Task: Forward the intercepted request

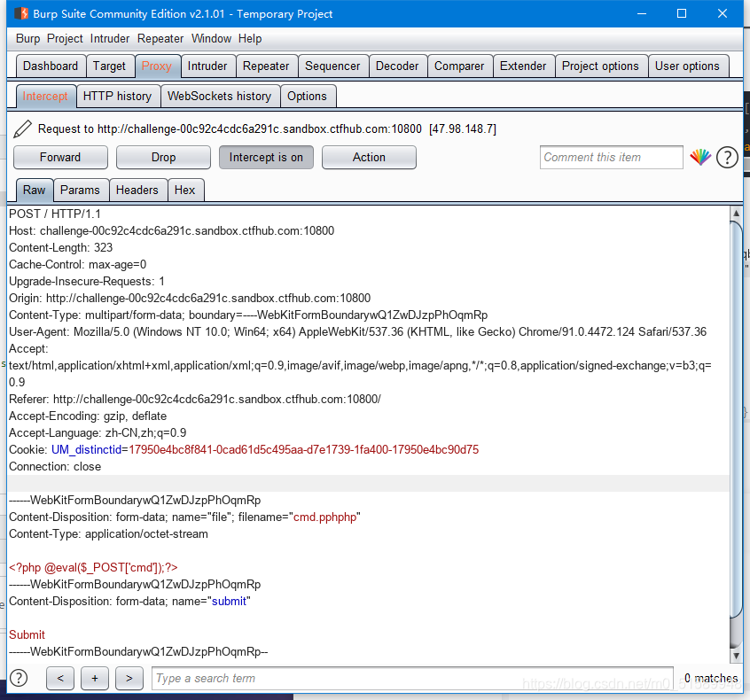Action: [x=60, y=158]
